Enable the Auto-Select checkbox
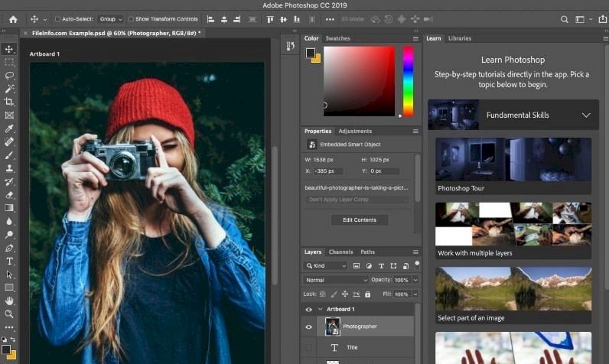Screen dimensions: 609x364 pos(57,19)
